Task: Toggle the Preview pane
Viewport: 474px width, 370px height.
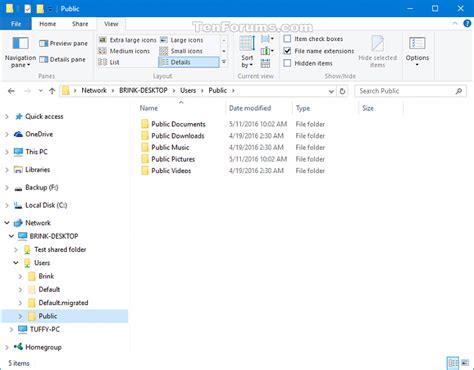Action: coord(63,43)
